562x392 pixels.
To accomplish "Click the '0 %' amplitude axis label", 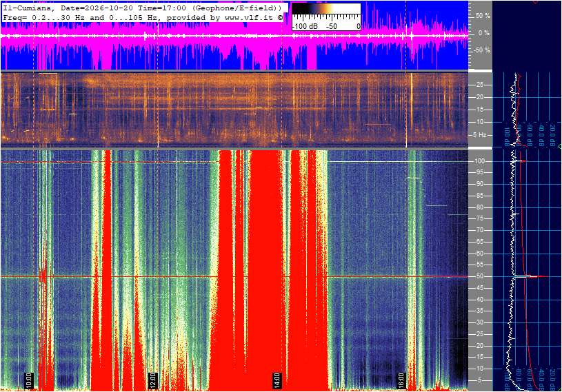I will click(x=484, y=33).
